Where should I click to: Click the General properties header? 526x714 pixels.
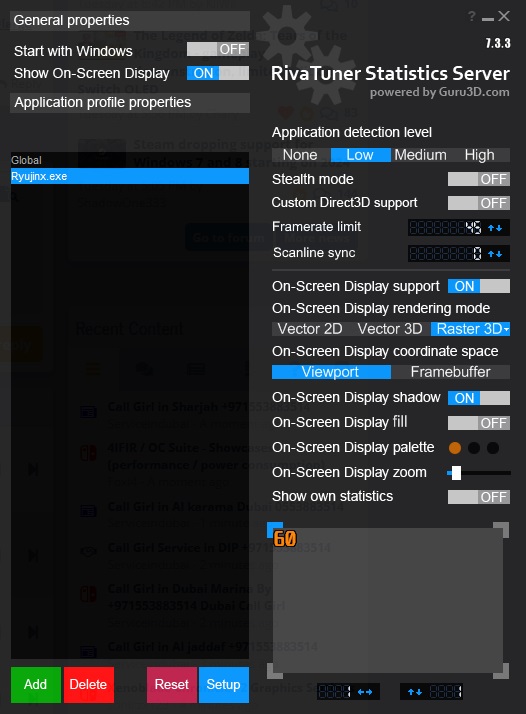point(130,20)
